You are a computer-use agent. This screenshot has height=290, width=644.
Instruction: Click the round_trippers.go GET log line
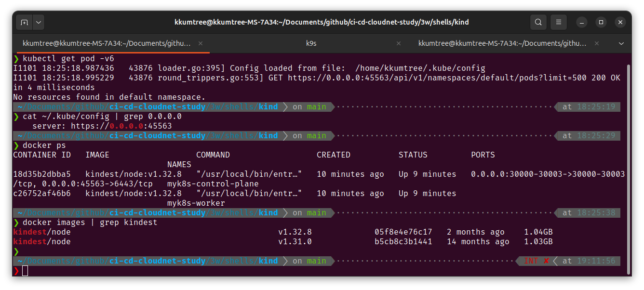pos(317,83)
